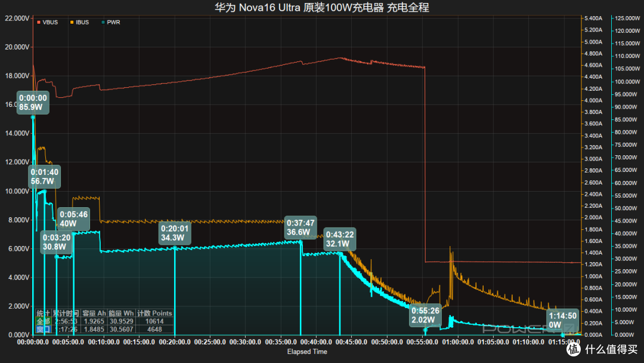Click the 01:00:00.0 time axis tick
644x363 pixels.
457,342
